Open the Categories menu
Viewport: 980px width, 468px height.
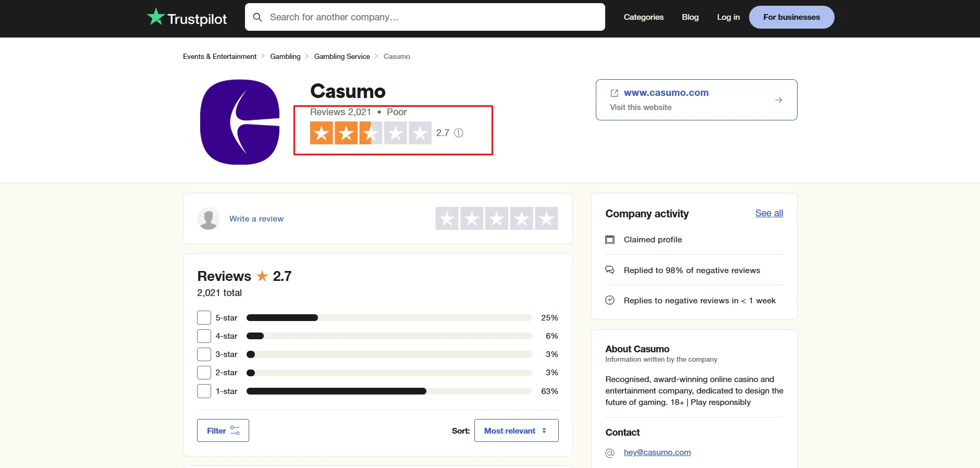(x=643, y=17)
